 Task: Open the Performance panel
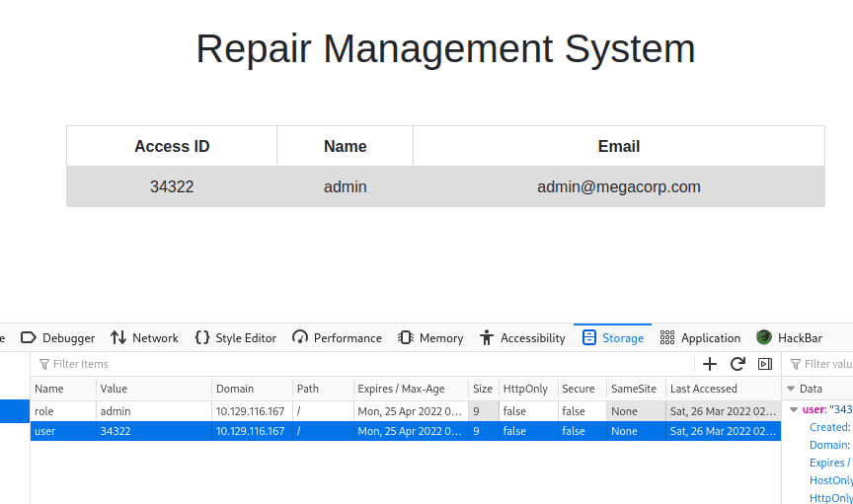pos(337,337)
